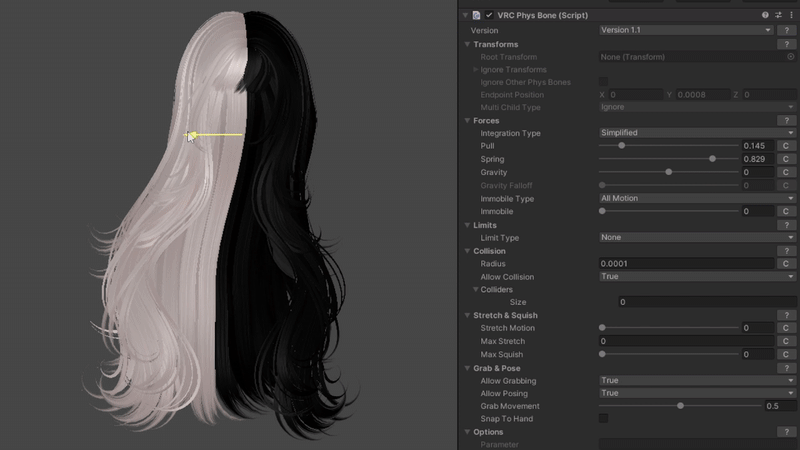
Task: Click the VRC Phys Bone script icon
Action: coord(476,16)
